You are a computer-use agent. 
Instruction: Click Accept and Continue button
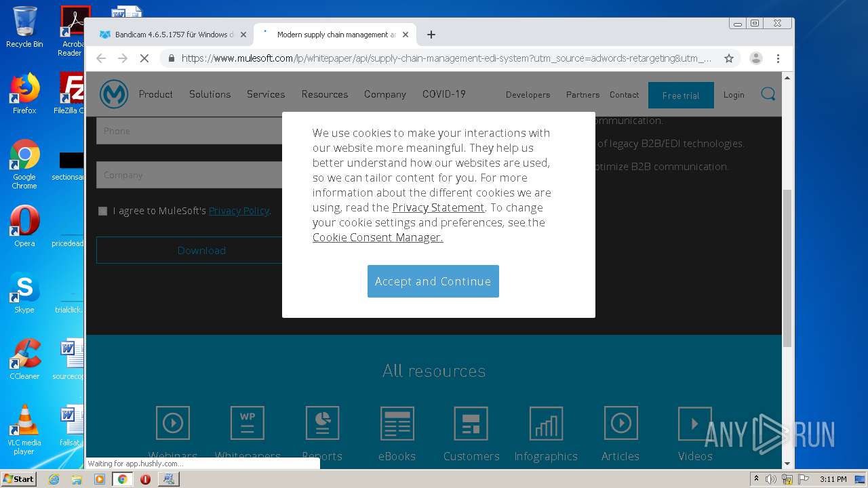(433, 281)
